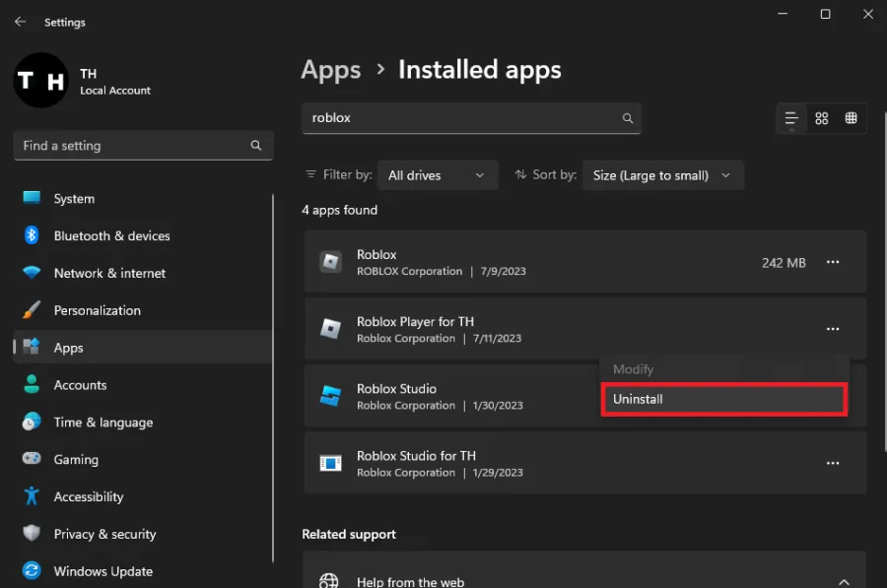887x588 pixels.
Task: Go to Apps breadcrumb link
Action: (x=330, y=70)
